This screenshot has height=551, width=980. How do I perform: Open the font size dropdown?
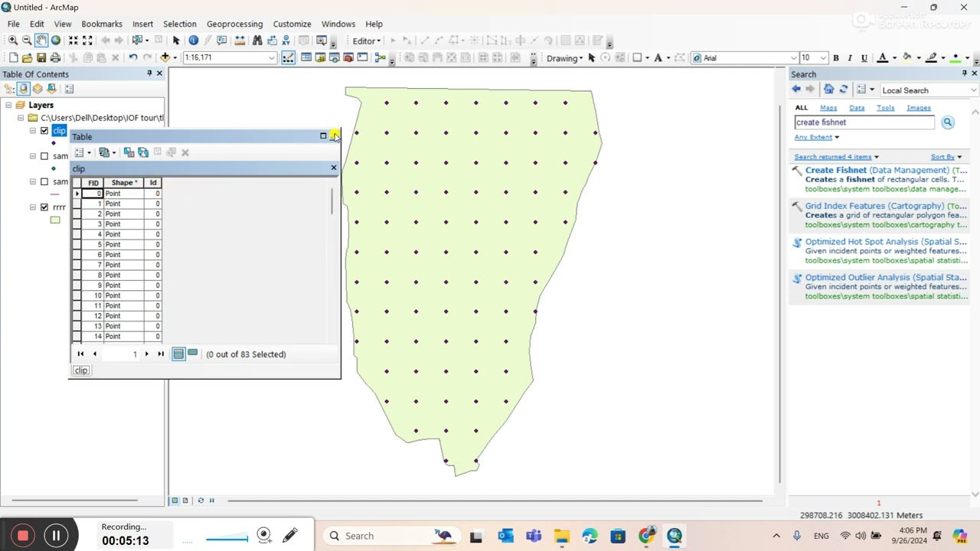(x=823, y=58)
